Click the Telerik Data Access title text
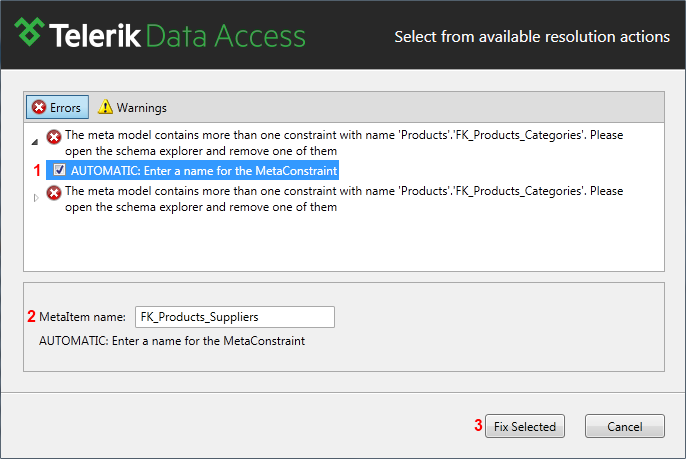 [177, 36]
